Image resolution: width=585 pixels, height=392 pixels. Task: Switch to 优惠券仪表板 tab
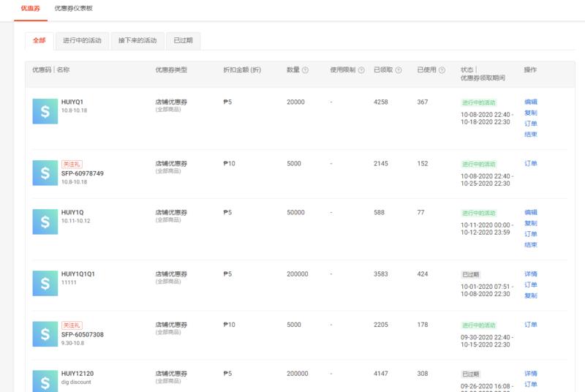pos(74,8)
